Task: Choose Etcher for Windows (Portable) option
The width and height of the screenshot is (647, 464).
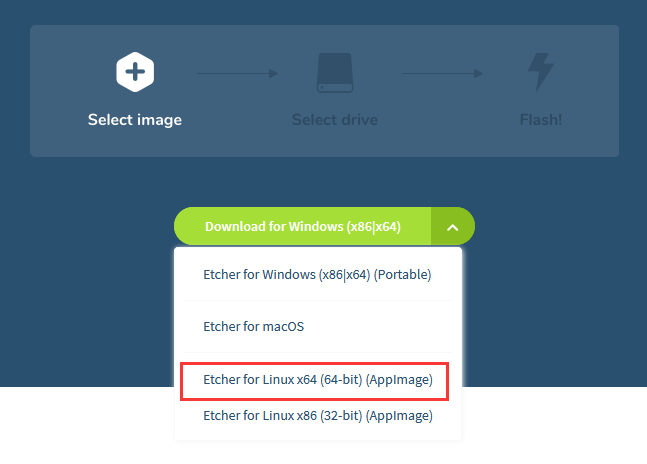Action: click(x=317, y=275)
